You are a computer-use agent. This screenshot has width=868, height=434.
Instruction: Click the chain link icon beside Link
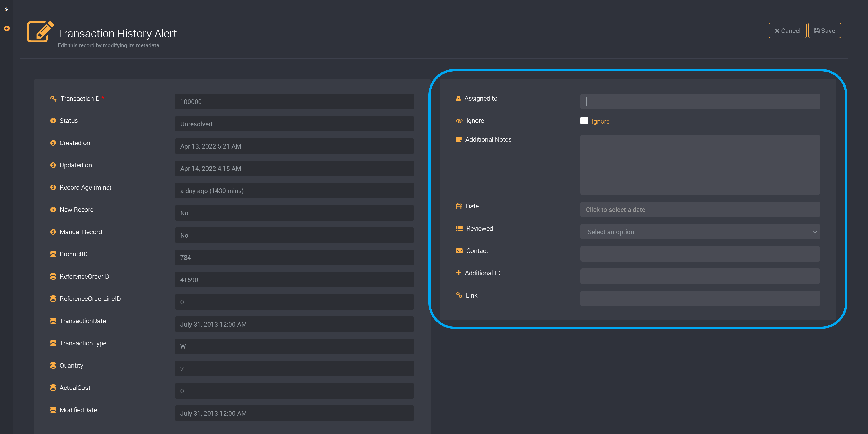[x=459, y=295]
